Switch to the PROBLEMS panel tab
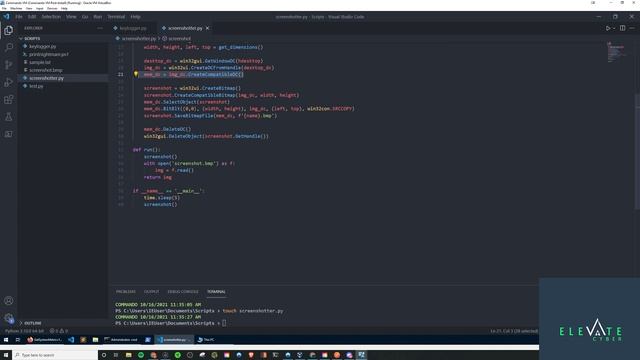Viewport: 640px width, 360px height. (x=126, y=292)
